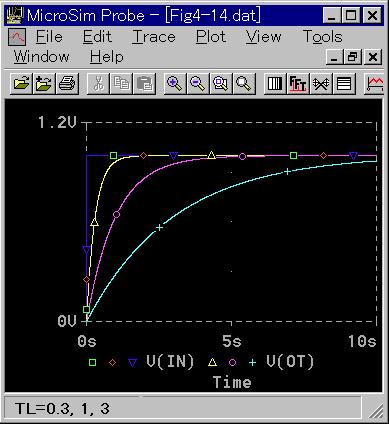The image size is (389, 424).
Task: Maximize the MicroSim Probe main window
Action: (x=351, y=15)
